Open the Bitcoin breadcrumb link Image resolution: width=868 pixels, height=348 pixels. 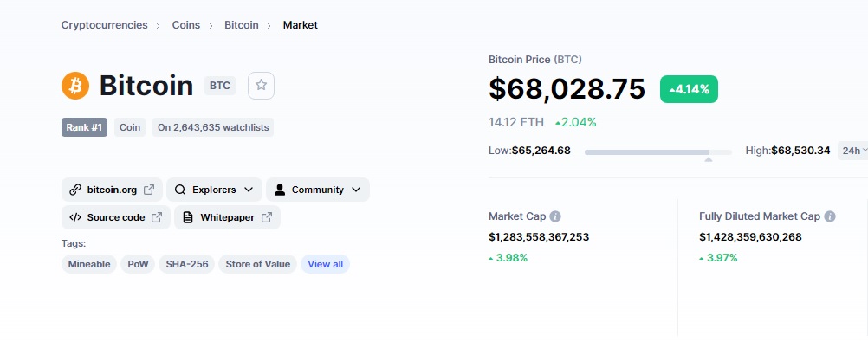click(242, 25)
